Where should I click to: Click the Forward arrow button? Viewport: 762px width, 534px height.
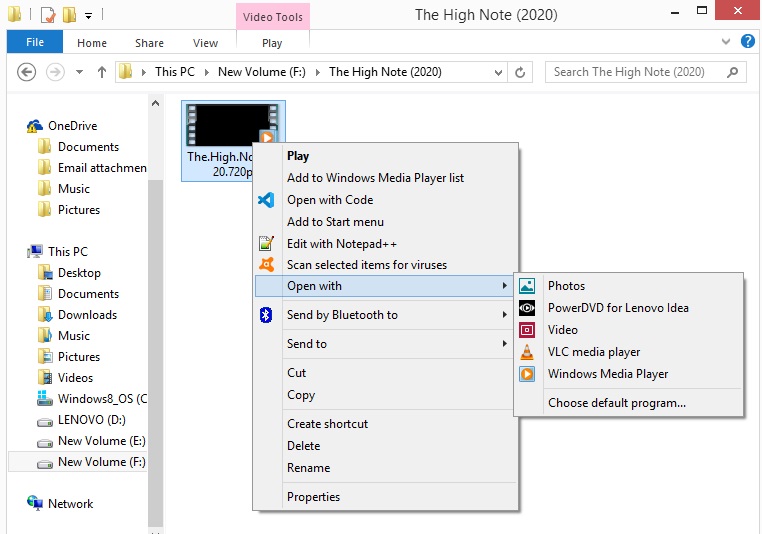(x=55, y=72)
